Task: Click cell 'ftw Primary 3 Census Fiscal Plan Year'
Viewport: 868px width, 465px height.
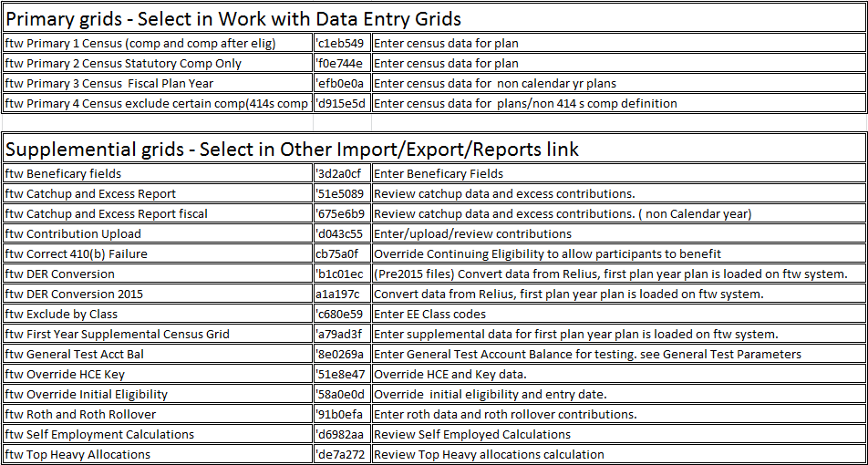Action: pyautogui.click(x=157, y=83)
